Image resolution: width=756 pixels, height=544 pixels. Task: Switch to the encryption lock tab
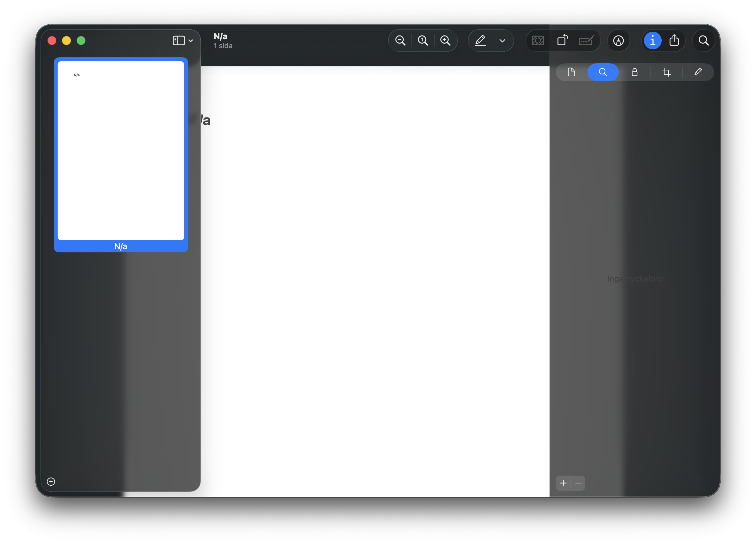pos(634,72)
